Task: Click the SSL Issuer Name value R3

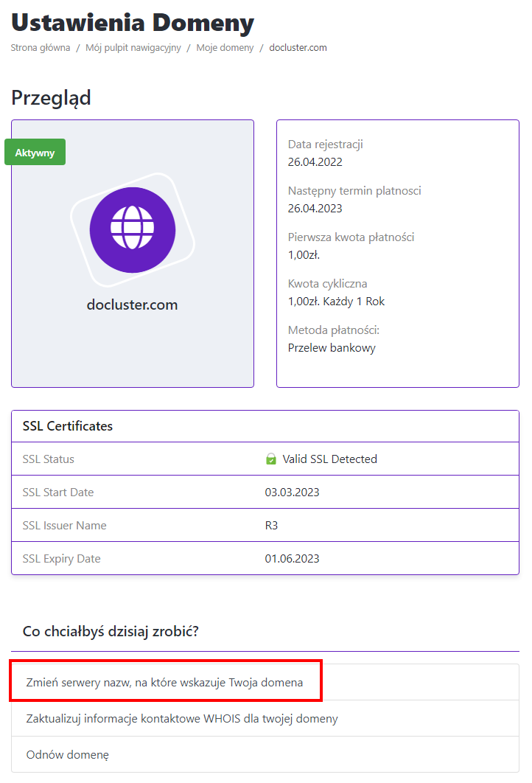Action: click(x=272, y=526)
